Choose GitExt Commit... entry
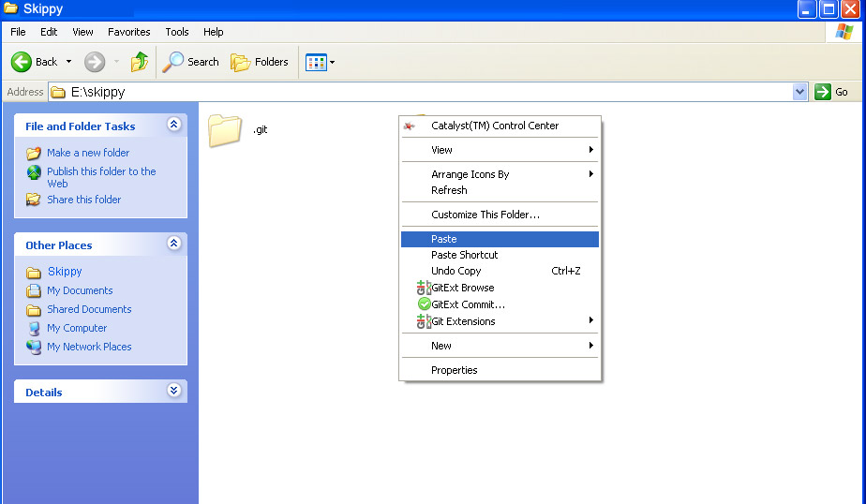 pos(500,304)
